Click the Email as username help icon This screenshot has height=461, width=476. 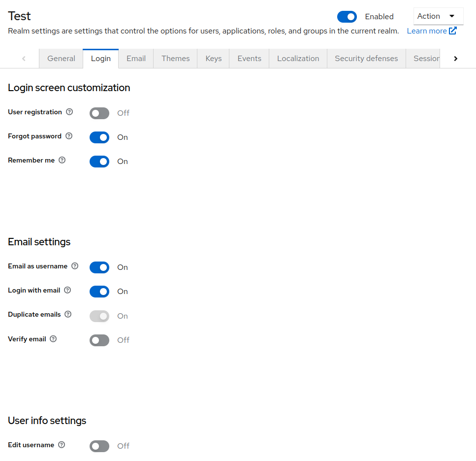click(75, 266)
